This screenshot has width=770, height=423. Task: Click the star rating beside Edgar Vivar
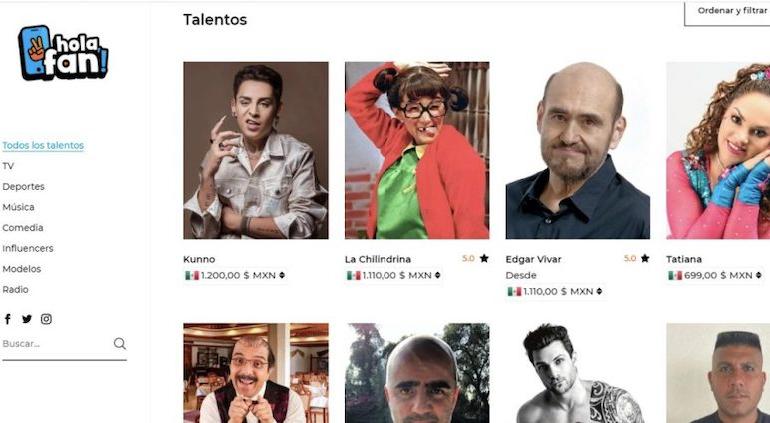pos(636,258)
